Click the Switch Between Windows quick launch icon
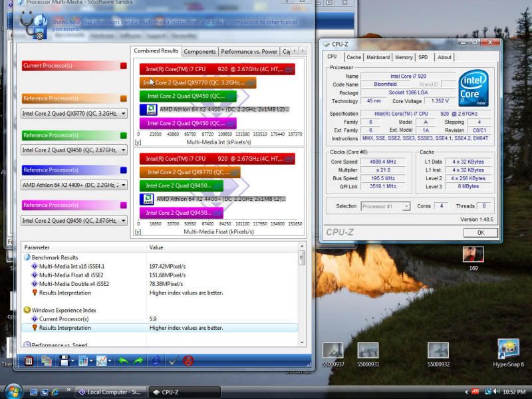The height and width of the screenshot is (399, 532). click(x=44, y=392)
